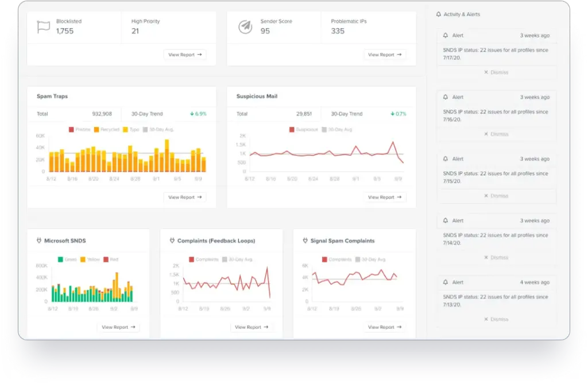Click the Sender Score paper plane icon
This screenshot has height=384, width=588.
(245, 26)
